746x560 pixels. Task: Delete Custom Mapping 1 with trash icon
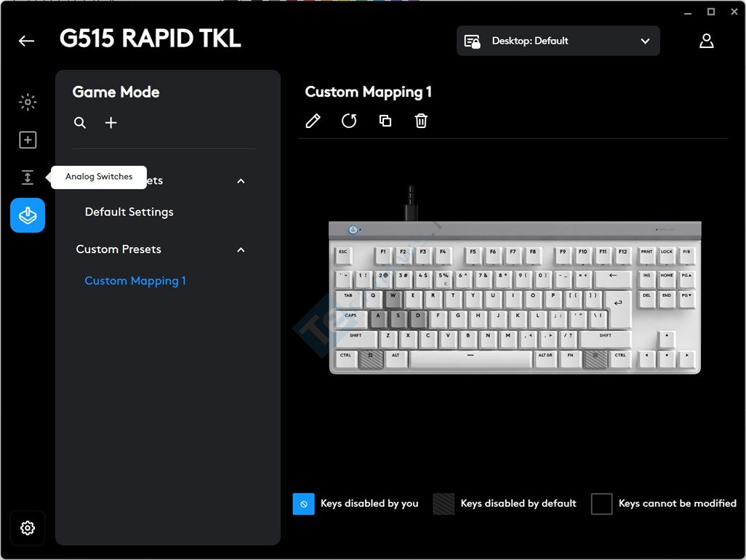421,121
